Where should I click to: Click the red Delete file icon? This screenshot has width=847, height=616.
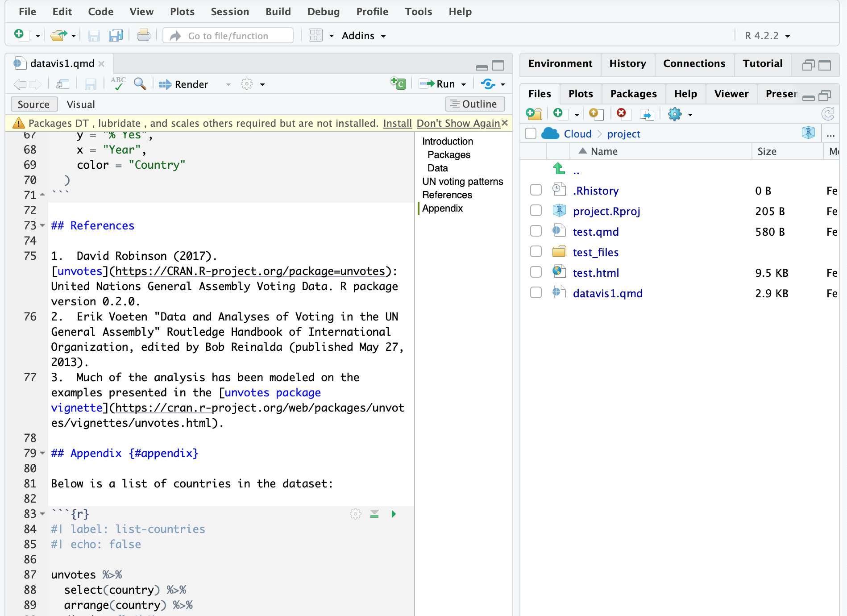pos(621,113)
